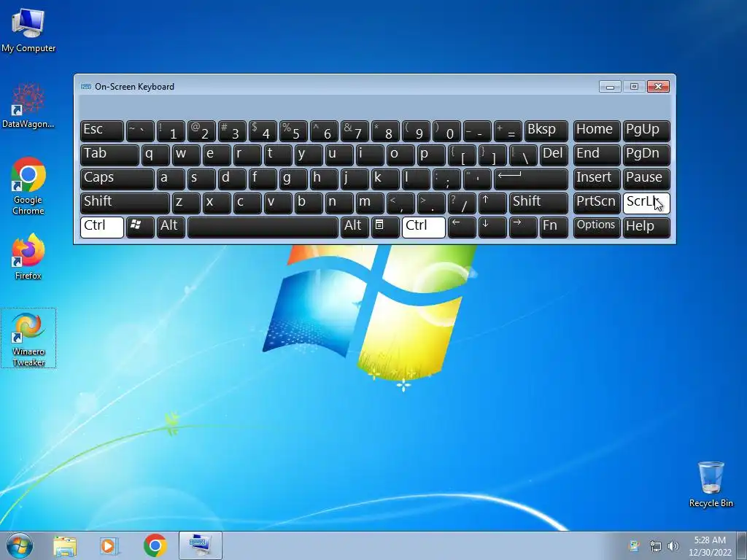
Task: Click the PrtScn key
Action: (x=597, y=203)
